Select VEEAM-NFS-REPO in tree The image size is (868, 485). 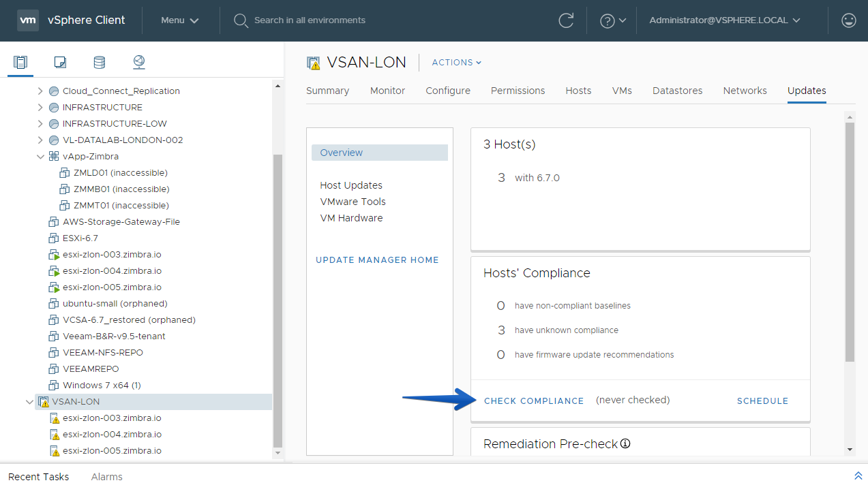pyautogui.click(x=103, y=353)
